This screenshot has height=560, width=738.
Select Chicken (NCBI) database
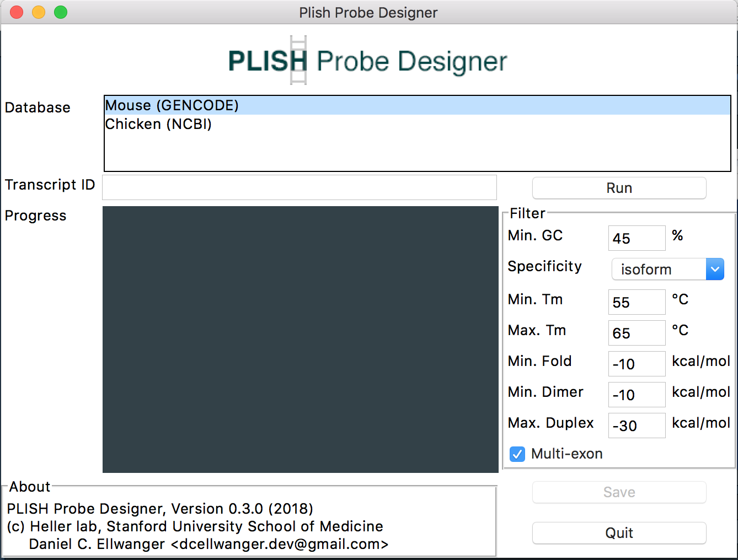pos(418,124)
